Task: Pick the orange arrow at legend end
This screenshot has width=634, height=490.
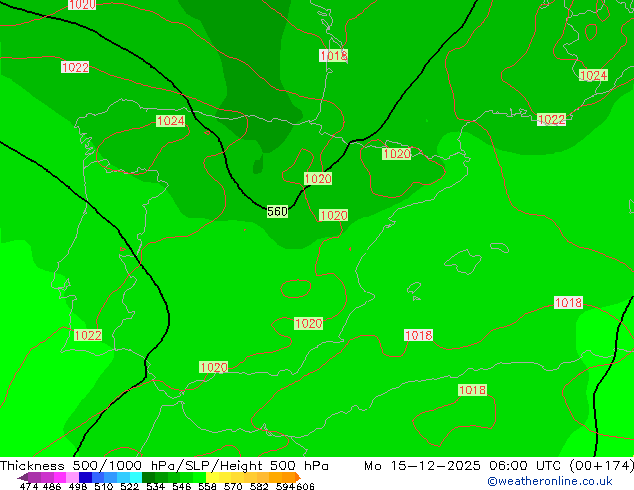Action: [298, 477]
